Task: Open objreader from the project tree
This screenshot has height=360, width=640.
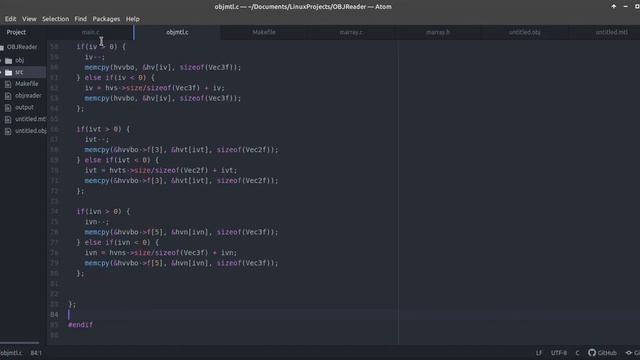Action: 28,96
